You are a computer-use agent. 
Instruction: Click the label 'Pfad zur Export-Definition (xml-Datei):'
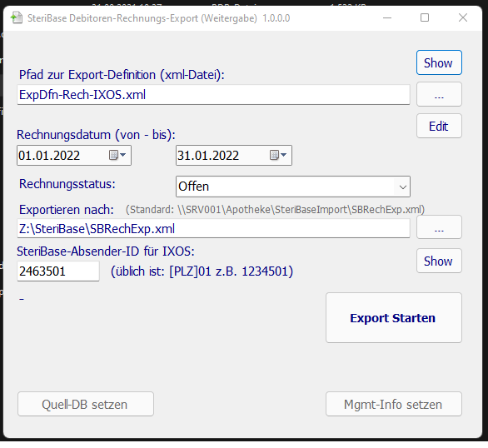[122, 75]
